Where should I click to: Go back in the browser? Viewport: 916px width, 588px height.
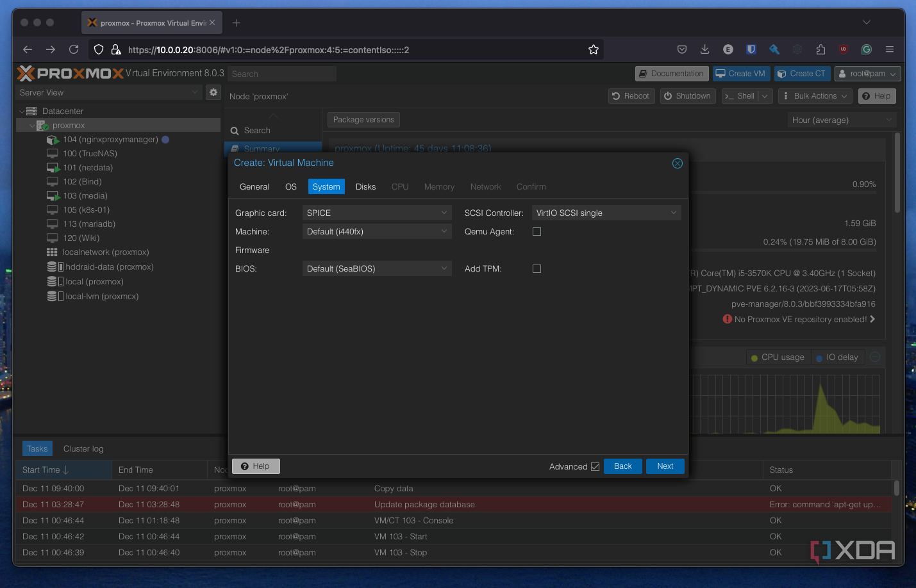28,49
